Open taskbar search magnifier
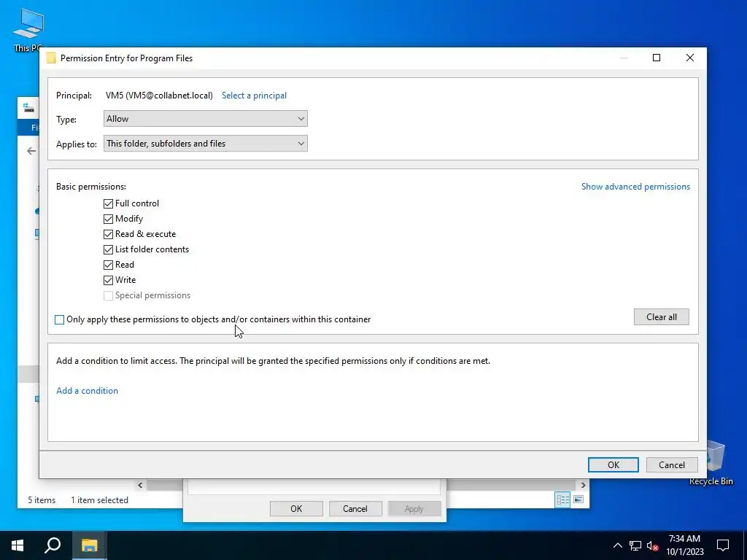 click(53, 545)
